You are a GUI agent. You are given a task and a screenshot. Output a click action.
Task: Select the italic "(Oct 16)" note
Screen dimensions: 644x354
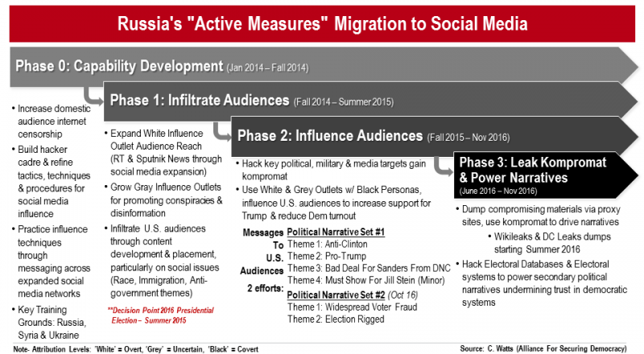pos(403,294)
